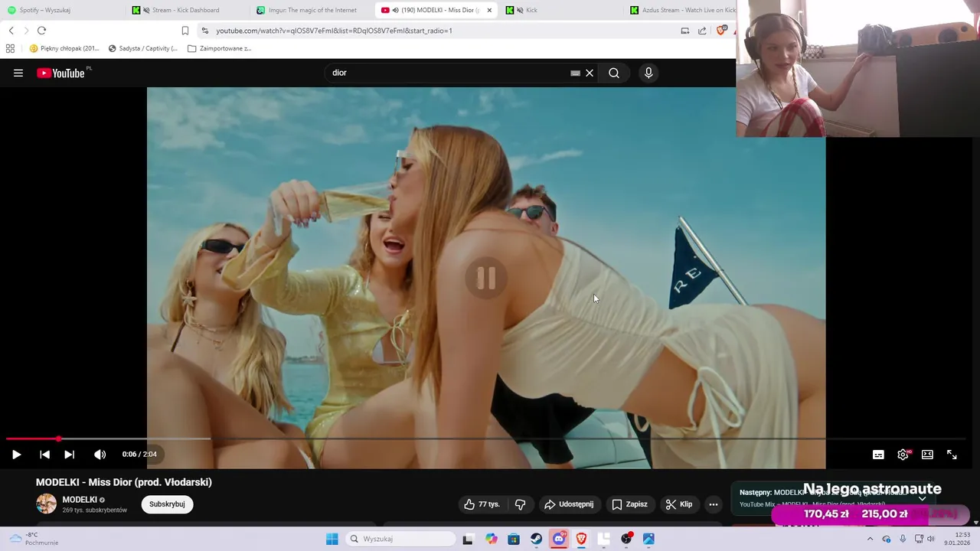Image resolution: width=980 pixels, height=551 pixels.
Task: Create a clip with Klip button
Action: 679,504
